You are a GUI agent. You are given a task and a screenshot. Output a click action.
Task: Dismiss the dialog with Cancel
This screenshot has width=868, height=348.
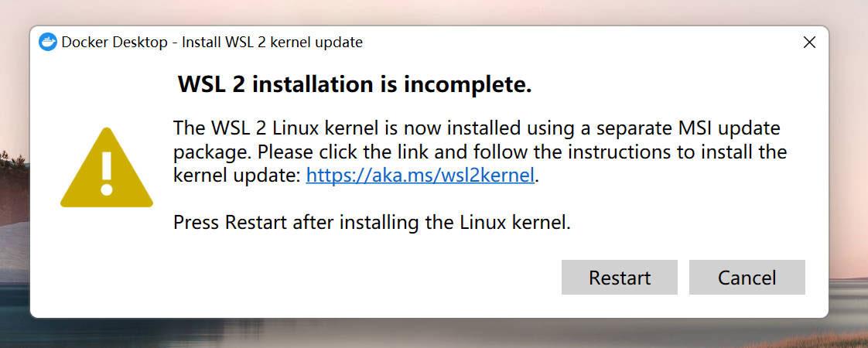(747, 278)
